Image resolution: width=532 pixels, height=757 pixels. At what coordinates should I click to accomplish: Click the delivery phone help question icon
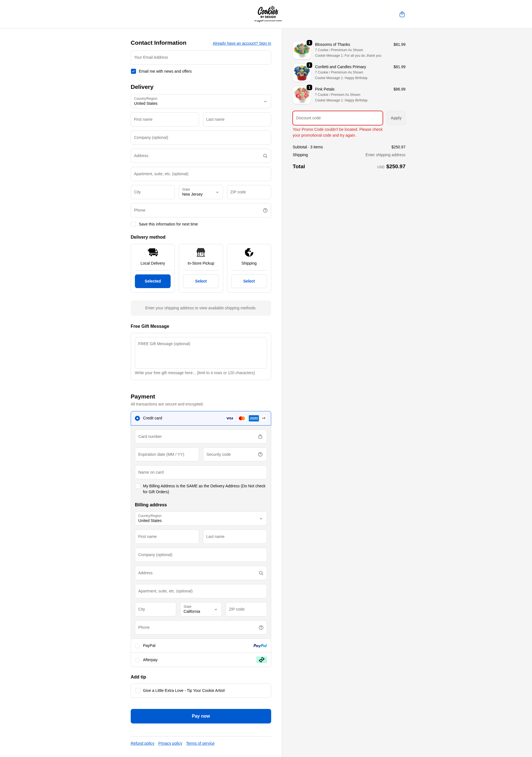(x=265, y=210)
